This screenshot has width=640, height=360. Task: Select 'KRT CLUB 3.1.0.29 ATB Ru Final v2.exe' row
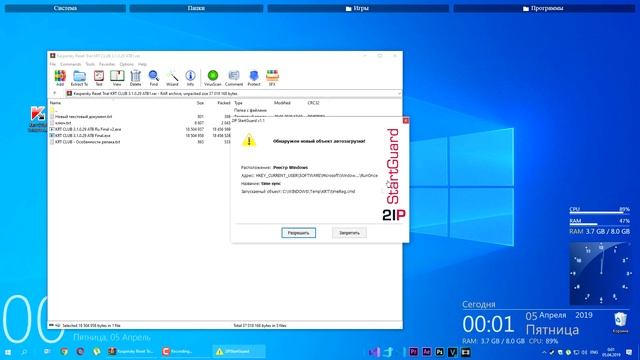(139, 129)
